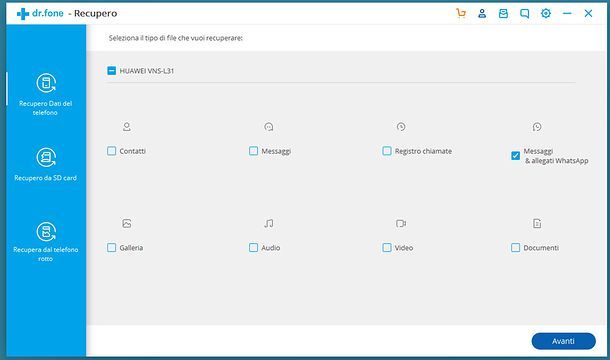Click the Galleria picture icon
The width and height of the screenshot is (610, 360).
(127, 223)
